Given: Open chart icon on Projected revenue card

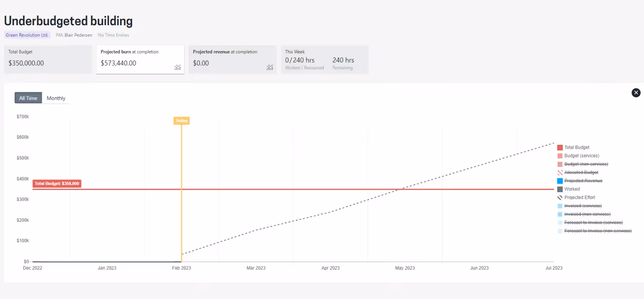Looking at the screenshot, I should point(270,67).
